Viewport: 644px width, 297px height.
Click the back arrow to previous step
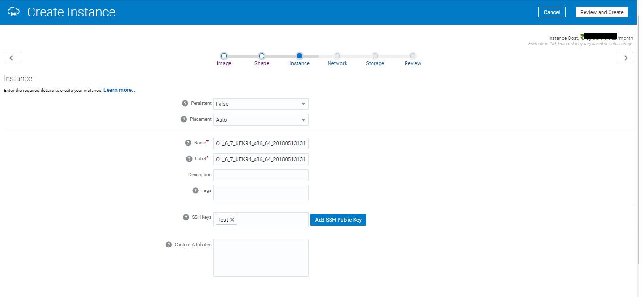(12, 58)
